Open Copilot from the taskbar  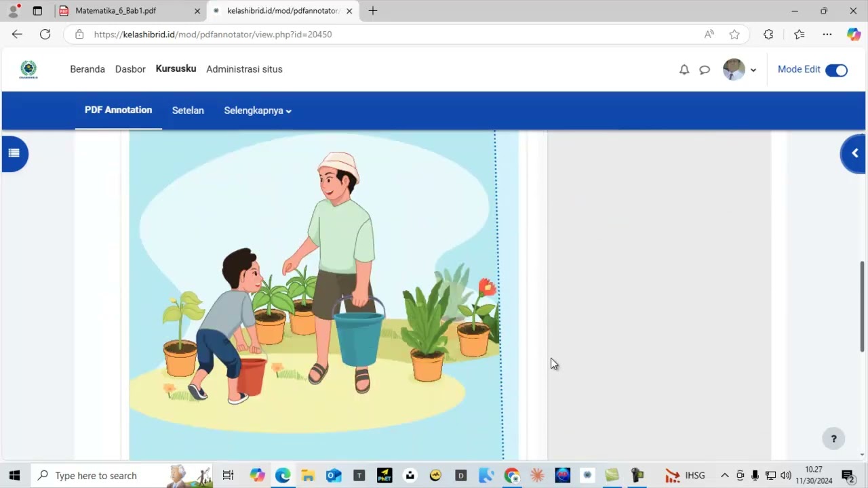click(x=257, y=475)
